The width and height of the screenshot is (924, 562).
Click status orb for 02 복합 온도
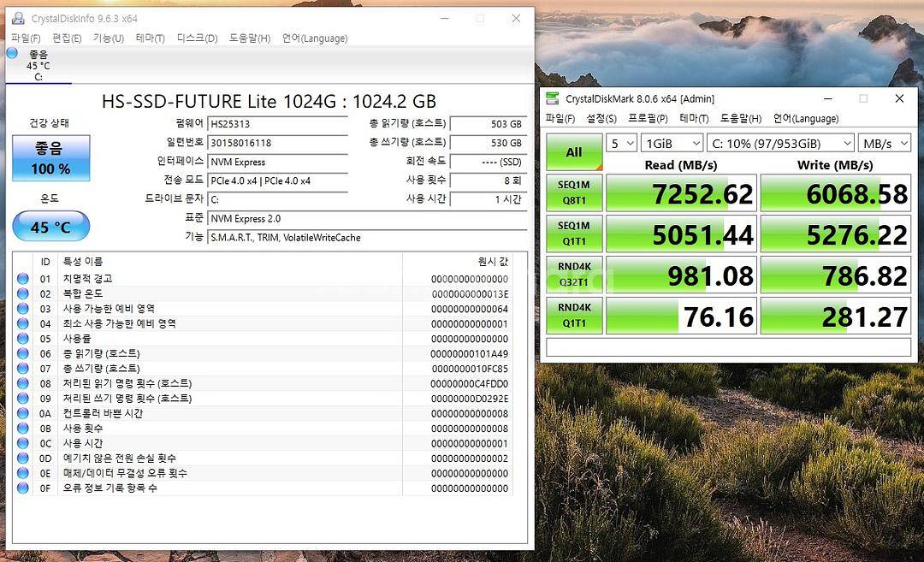click(x=23, y=293)
